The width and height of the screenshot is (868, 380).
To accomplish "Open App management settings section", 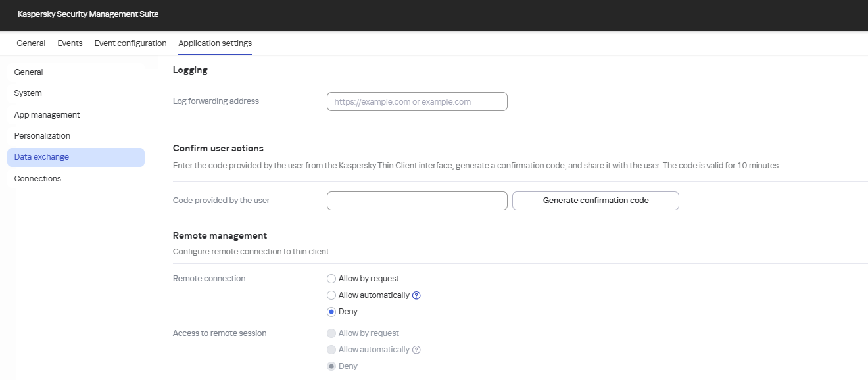I will click(x=47, y=114).
